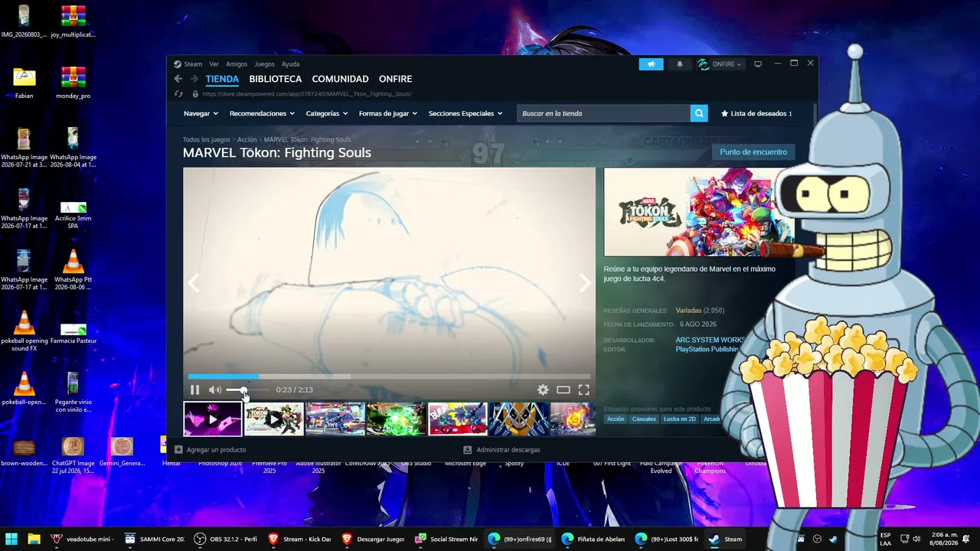The width and height of the screenshot is (980, 551).
Task: Adjust the trailer volume slider
Action: [247, 390]
